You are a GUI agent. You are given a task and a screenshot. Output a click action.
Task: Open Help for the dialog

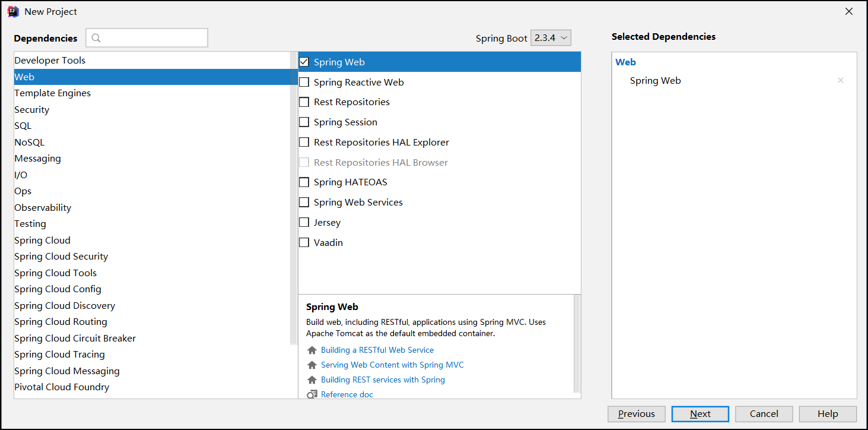point(828,414)
